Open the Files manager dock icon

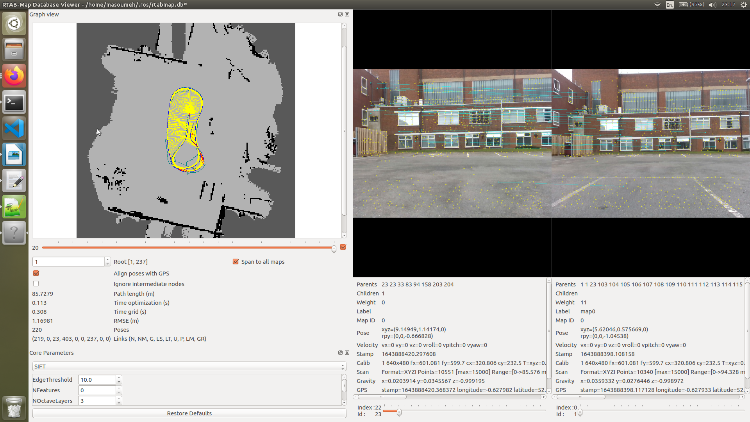(x=15, y=49)
